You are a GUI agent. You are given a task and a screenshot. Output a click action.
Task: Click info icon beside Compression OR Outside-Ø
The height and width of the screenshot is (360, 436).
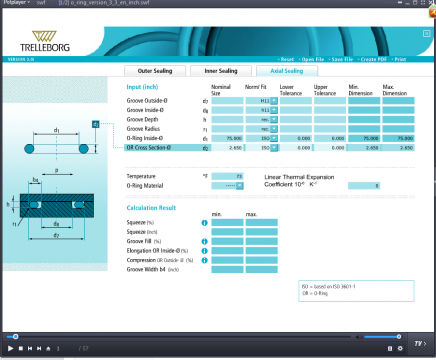tap(204, 260)
